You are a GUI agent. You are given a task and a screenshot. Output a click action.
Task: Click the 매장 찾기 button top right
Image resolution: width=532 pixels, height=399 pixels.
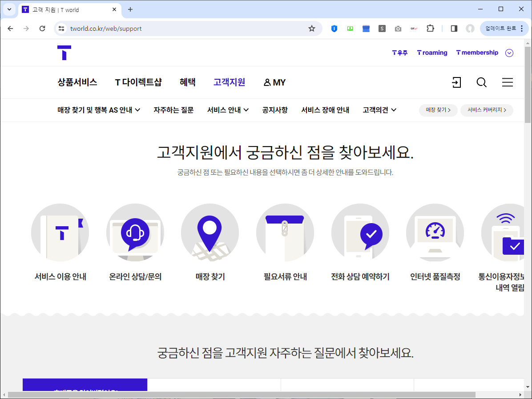[438, 110]
